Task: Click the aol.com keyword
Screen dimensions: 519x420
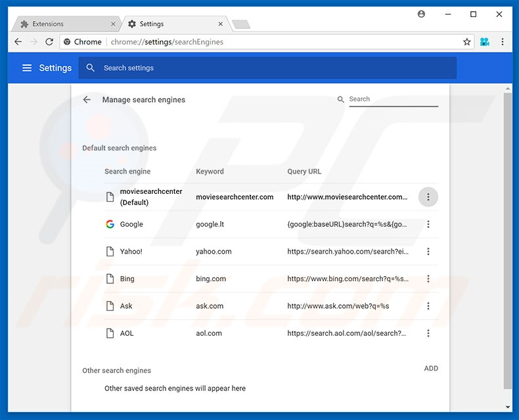Action: (x=208, y=333)
